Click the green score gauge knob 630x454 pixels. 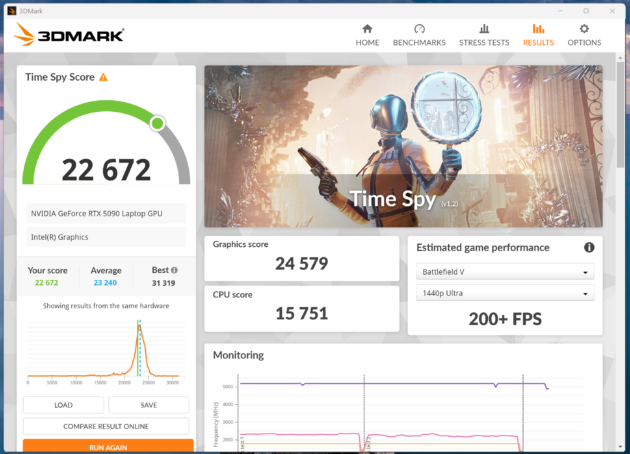pos(158,123)
